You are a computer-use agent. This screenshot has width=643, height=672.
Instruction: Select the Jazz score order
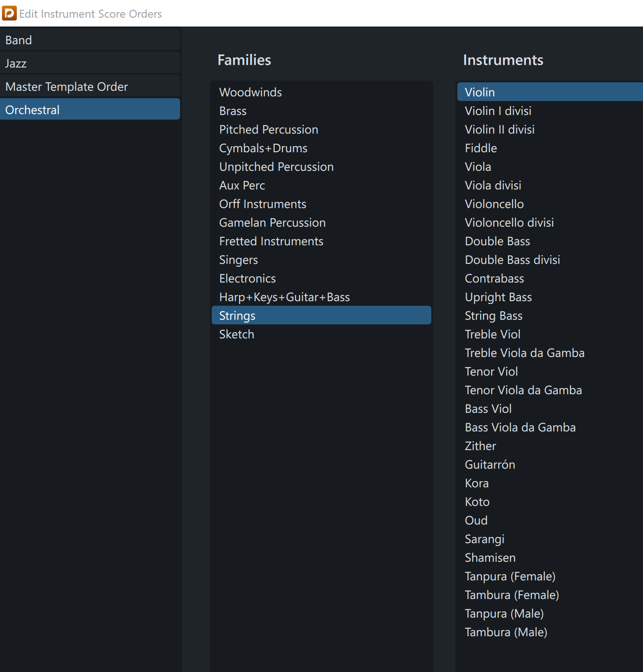click(x=16, y=64)
